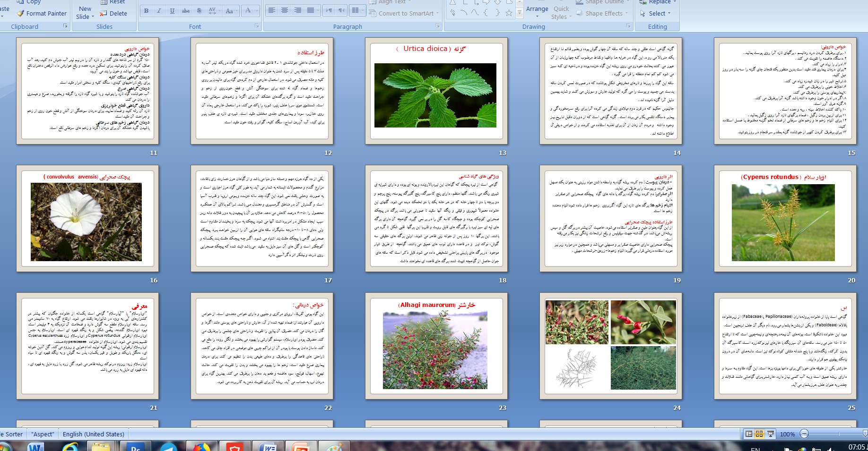Pick the Arc shape in gallery
868x451 pixels.
pos(464,13)
